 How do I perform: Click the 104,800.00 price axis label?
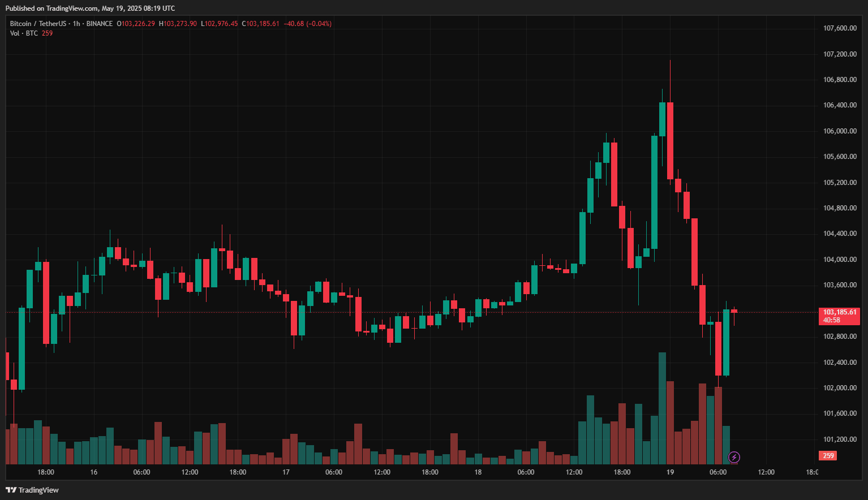[x=840, y=208]
